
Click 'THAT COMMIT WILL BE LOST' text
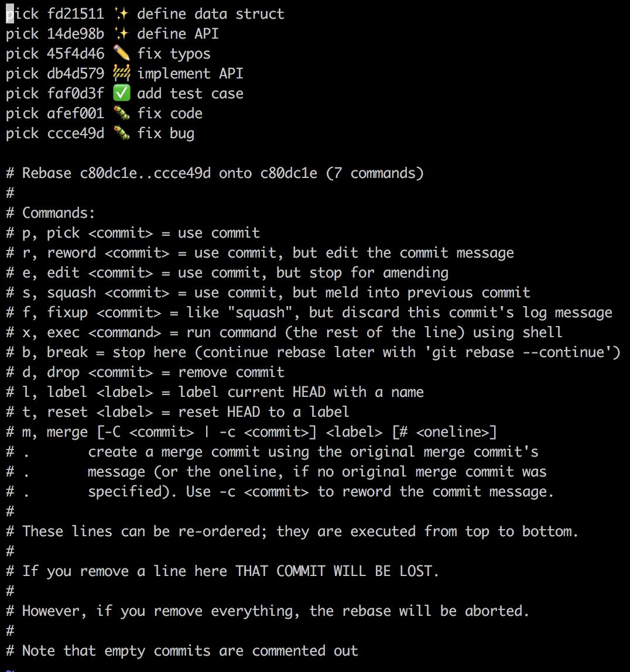click(337, 571)
